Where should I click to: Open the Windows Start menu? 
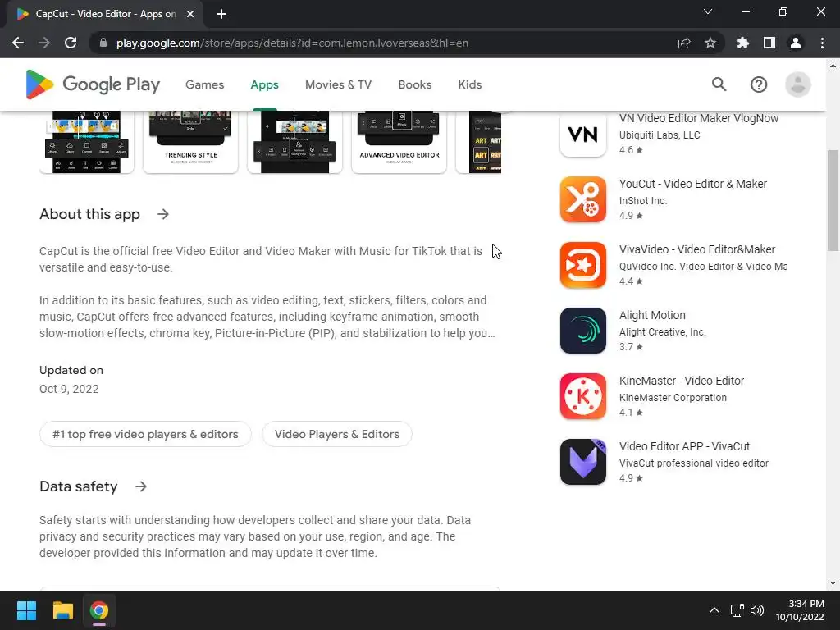pyautogui.click(x=26, y=610)
